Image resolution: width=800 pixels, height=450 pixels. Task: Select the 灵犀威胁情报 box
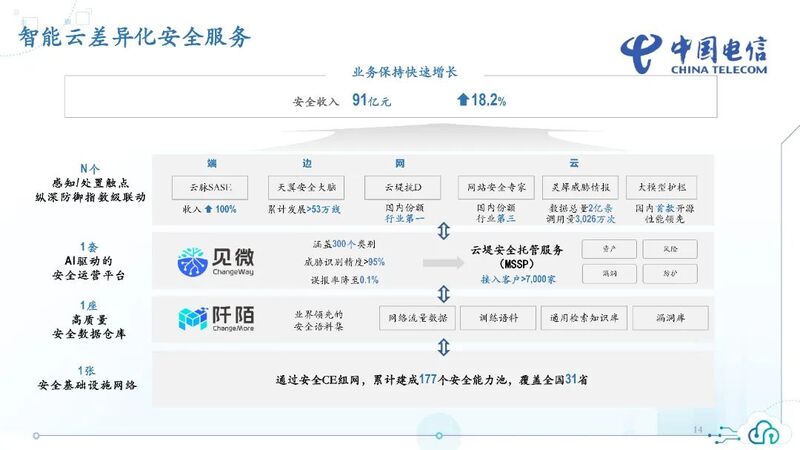(x=580, y=187)
